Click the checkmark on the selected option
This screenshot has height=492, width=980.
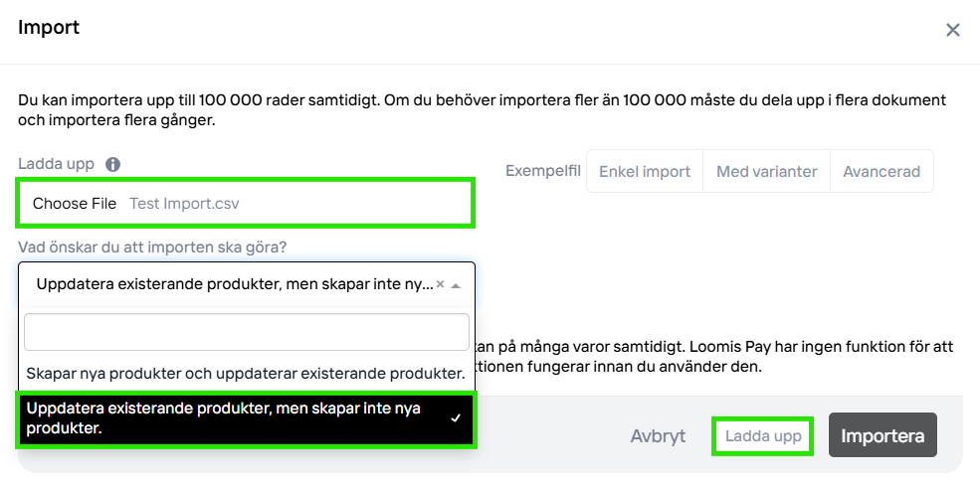(455, 418)
